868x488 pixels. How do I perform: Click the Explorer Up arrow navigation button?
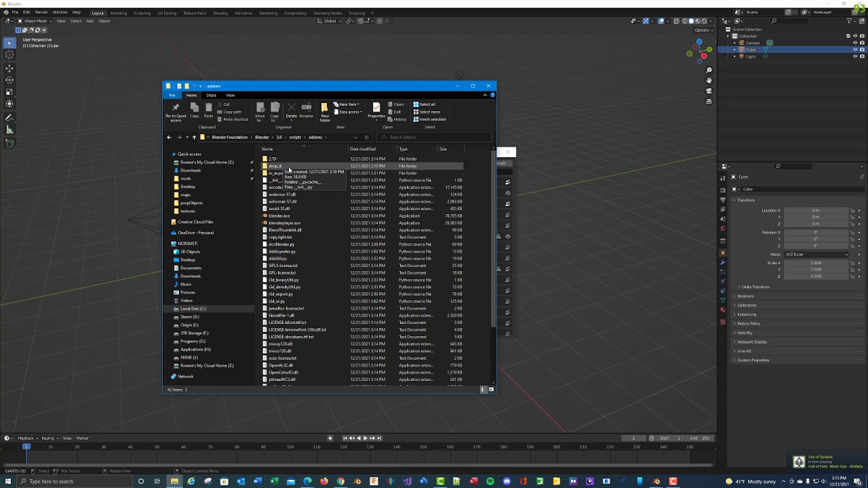coord(194,138)
